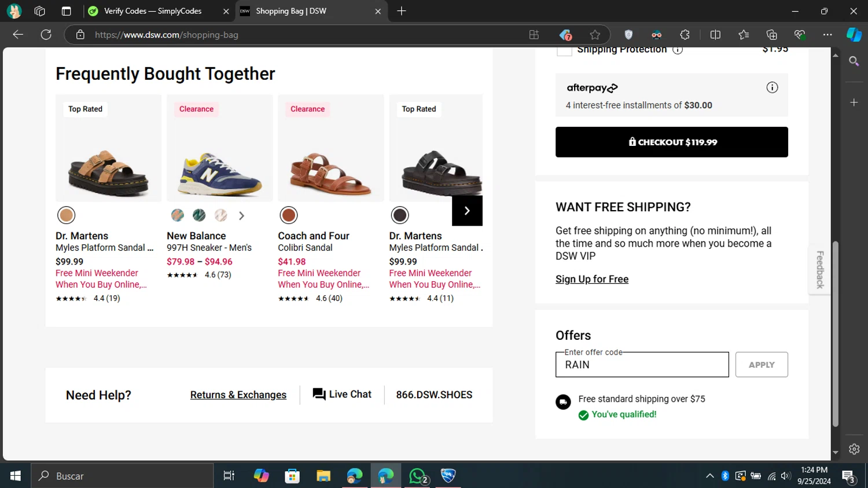868x488 pixels.
Task: Advance the Frequently Bought Together carousel
Action: click(467, 211)
